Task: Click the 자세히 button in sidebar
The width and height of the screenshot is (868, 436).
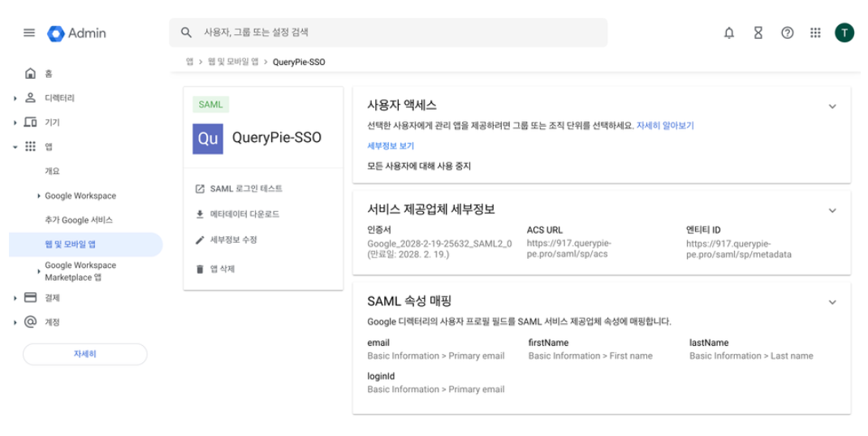Action: tap(84, 354)
